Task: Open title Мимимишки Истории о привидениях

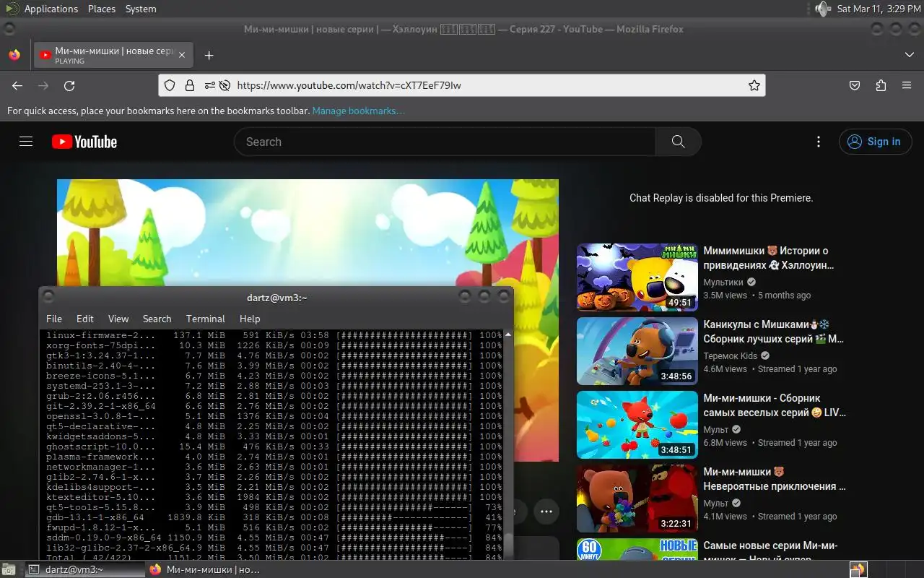Action: coord(768,258)
